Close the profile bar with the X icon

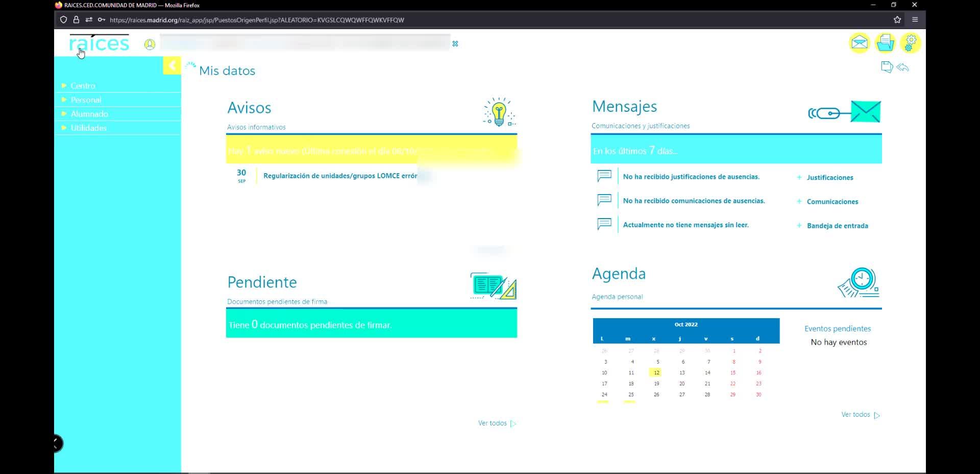pyautogui.click(x=455, y=44)
